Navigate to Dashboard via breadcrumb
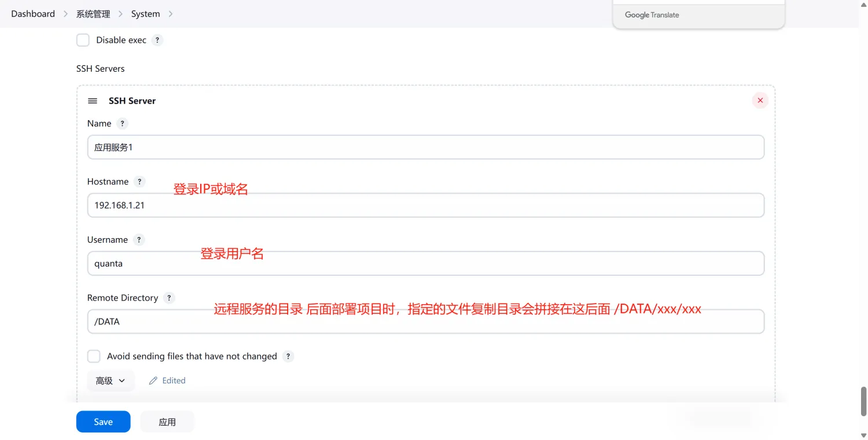 32,13
